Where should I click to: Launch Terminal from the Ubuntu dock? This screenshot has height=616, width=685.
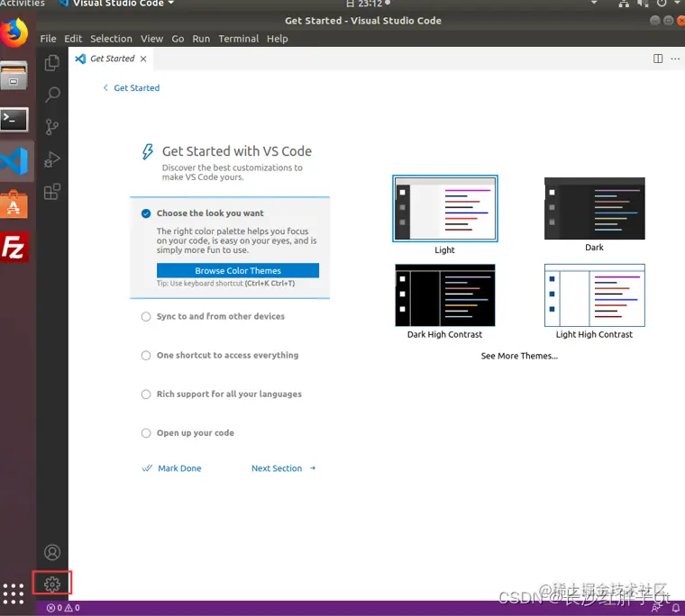(x=14, y=119)
